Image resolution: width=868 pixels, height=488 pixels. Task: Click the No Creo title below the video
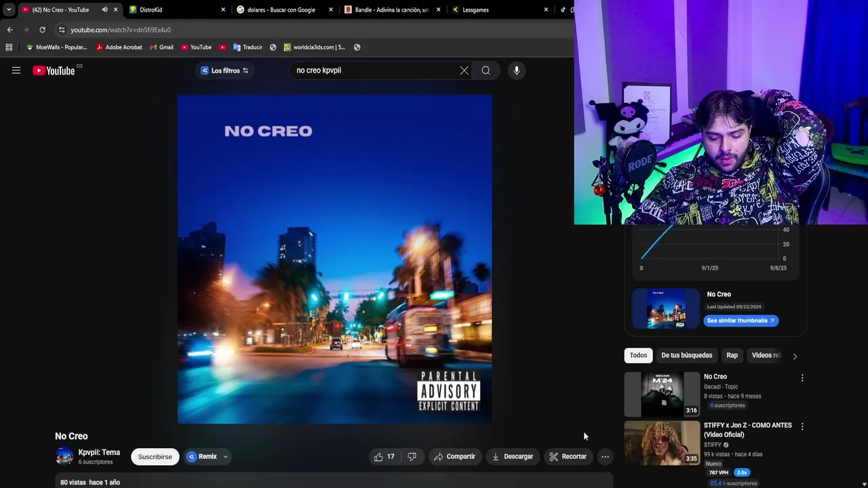point(71,436)
